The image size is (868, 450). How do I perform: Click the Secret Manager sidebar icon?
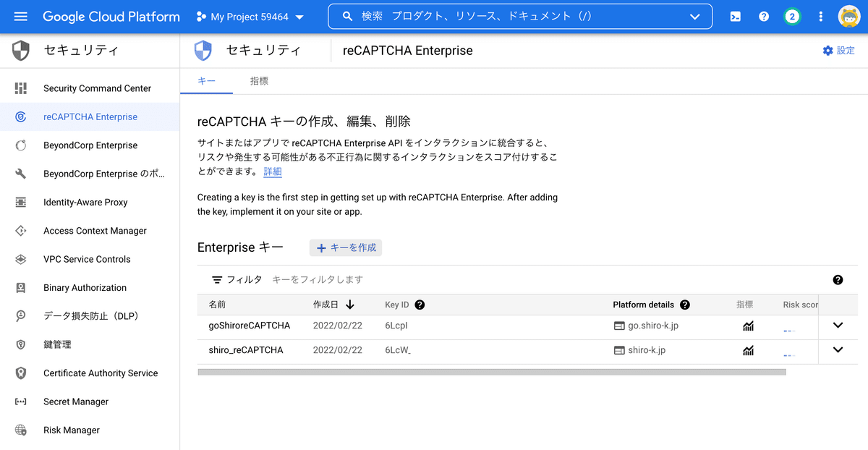click(21, 402)
